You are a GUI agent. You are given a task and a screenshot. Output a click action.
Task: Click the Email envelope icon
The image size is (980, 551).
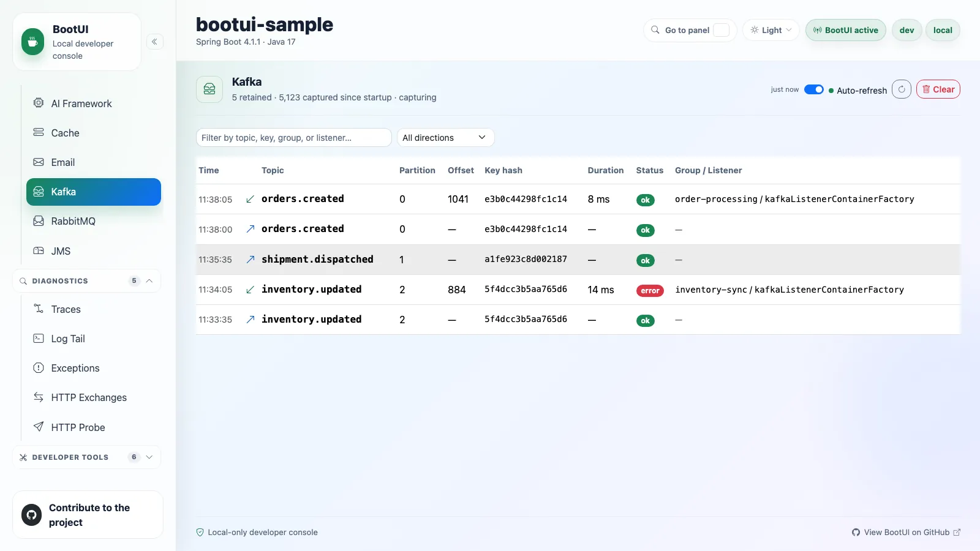[x=39, y=162]
